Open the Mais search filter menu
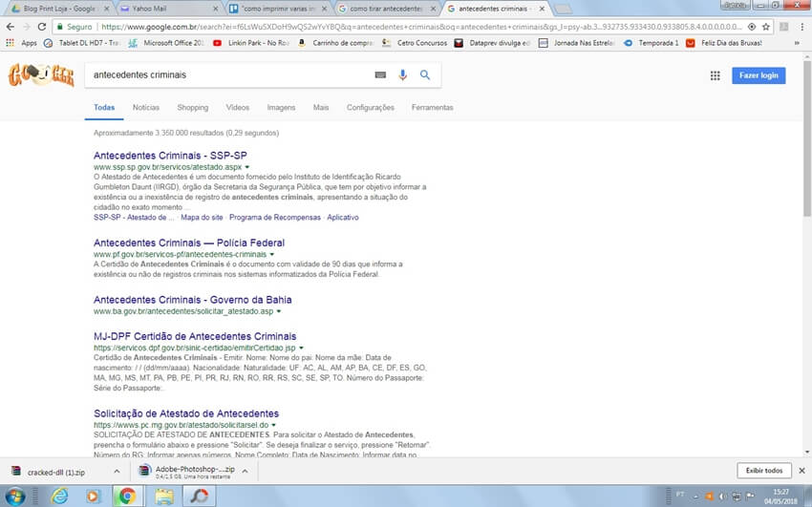 click(x=321, y=108)
